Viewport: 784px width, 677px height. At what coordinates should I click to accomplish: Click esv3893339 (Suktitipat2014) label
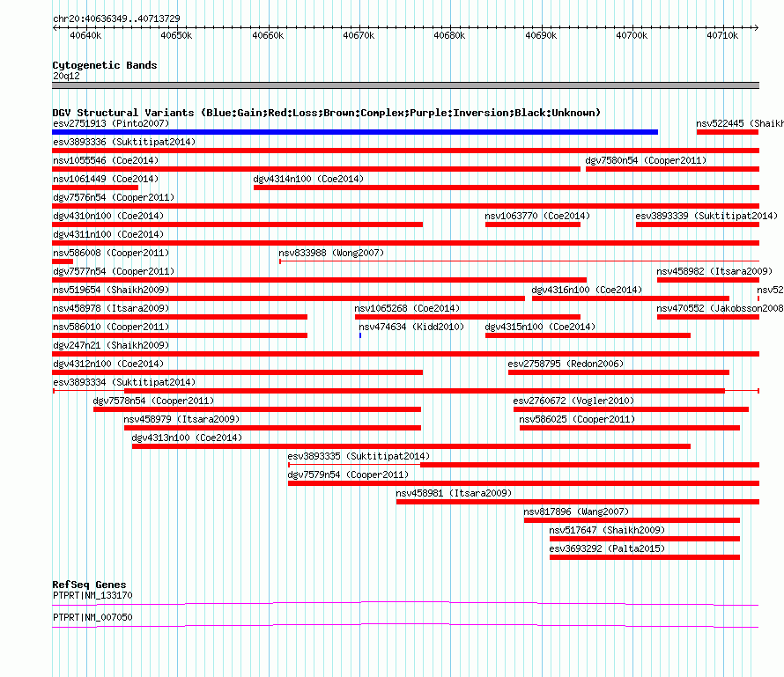(x=706, y=216)
